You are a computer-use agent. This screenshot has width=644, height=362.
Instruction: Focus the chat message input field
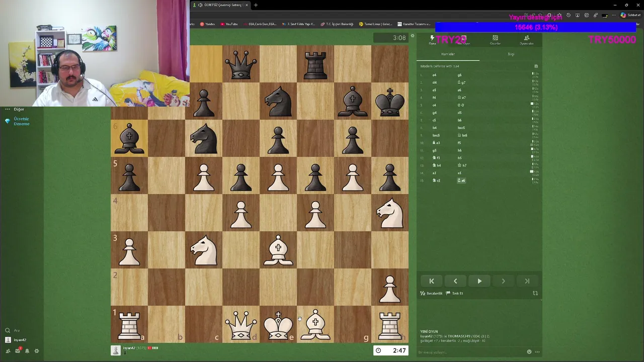(470, 352)
